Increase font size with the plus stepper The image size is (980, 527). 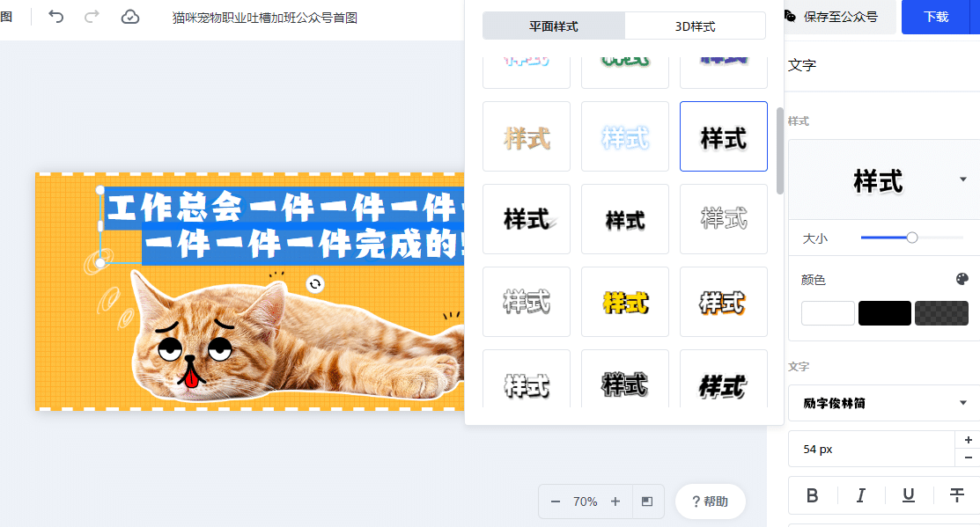(969, 440)
